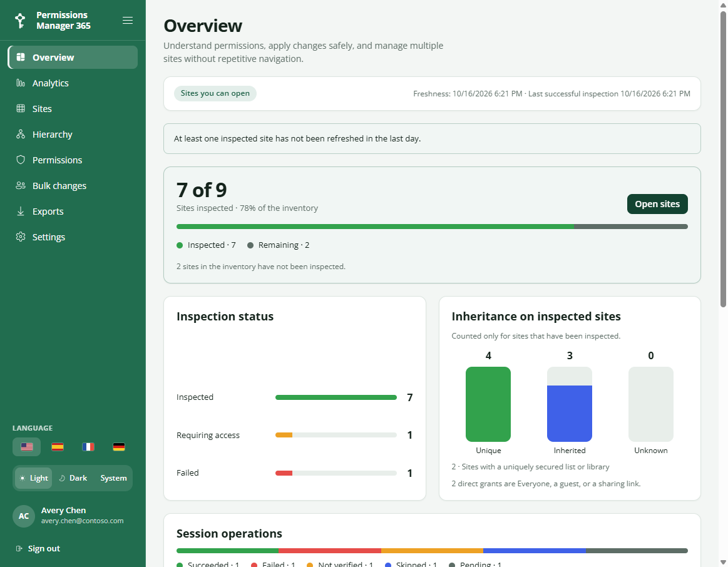Click the Permissions Manager 365 key logo

tap(20, 21)
